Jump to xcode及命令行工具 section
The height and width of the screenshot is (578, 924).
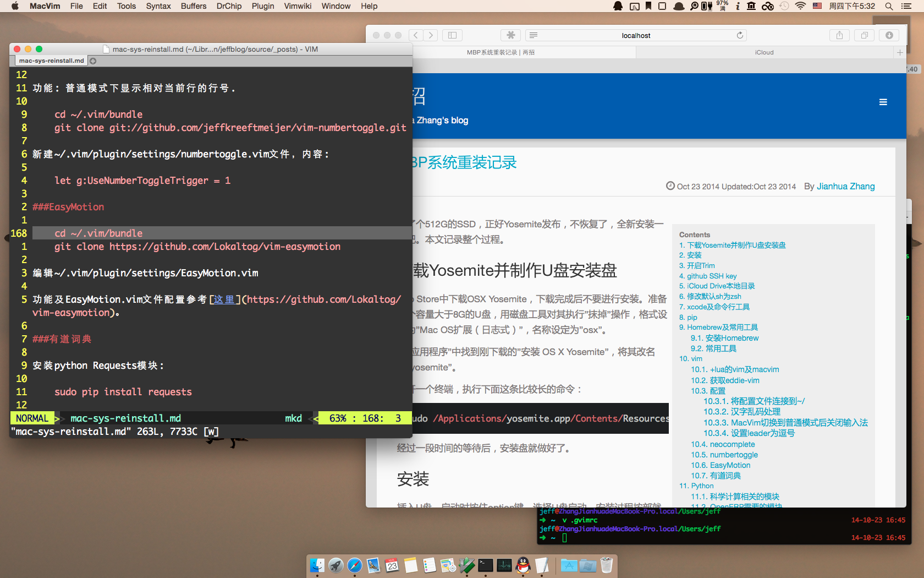[x=714, y=307]
